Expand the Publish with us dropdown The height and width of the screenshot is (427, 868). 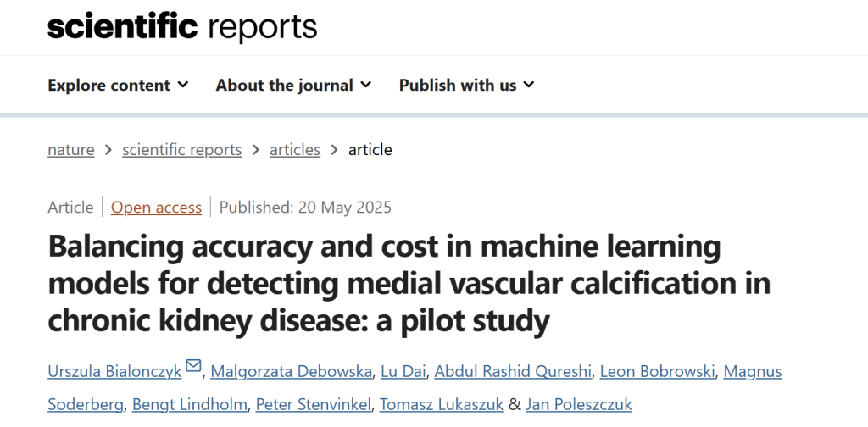(x=467, y=86)
